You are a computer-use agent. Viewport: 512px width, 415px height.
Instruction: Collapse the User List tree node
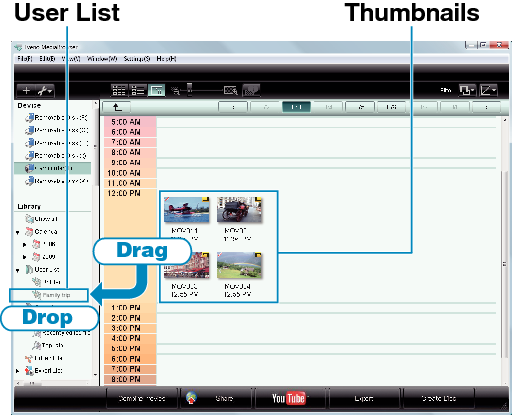[x=18, y=270]
